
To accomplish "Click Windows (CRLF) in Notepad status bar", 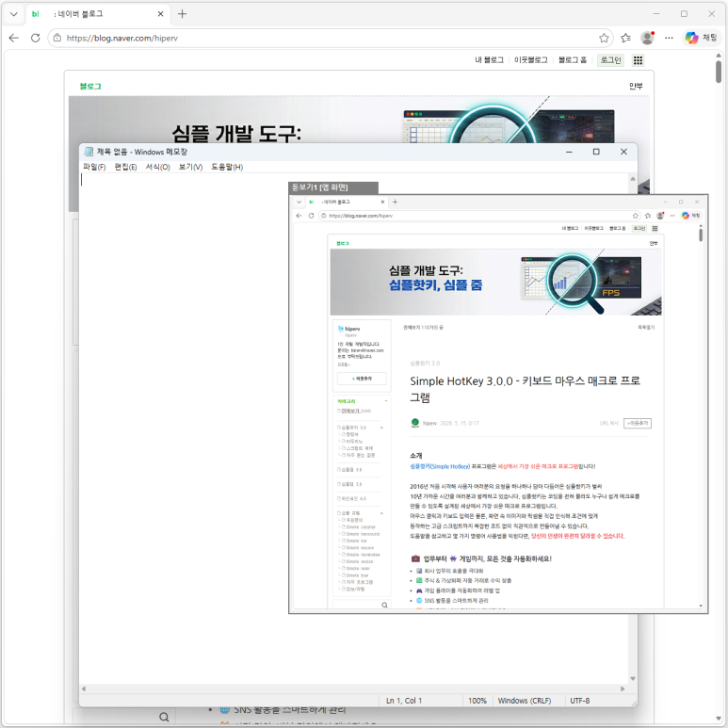I will pyautogui.click(x=525, y=701).
